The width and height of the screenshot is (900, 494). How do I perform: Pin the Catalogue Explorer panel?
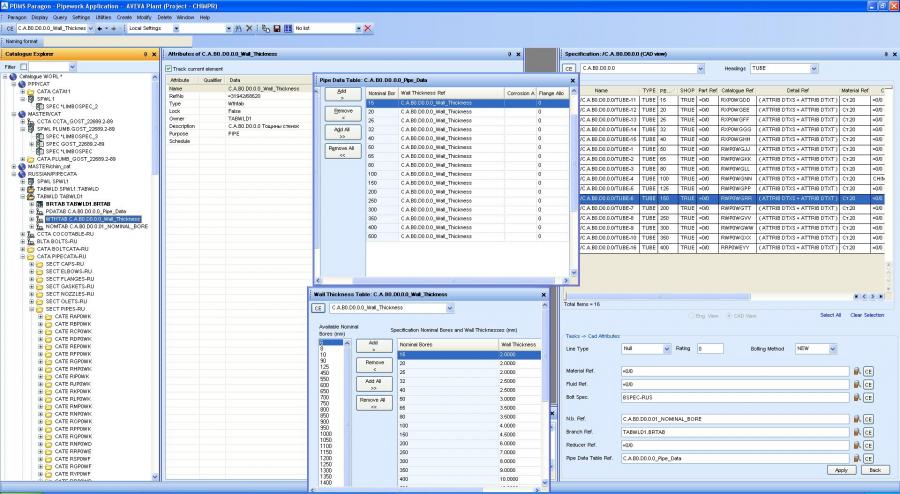[145, 54]
